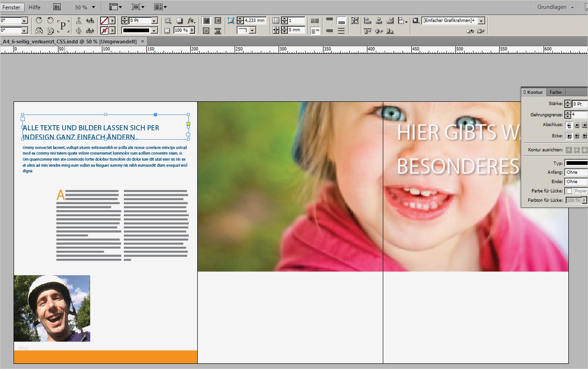Click the black Typ stroke style swatch
Screen dimensions: 588x369
576,163
